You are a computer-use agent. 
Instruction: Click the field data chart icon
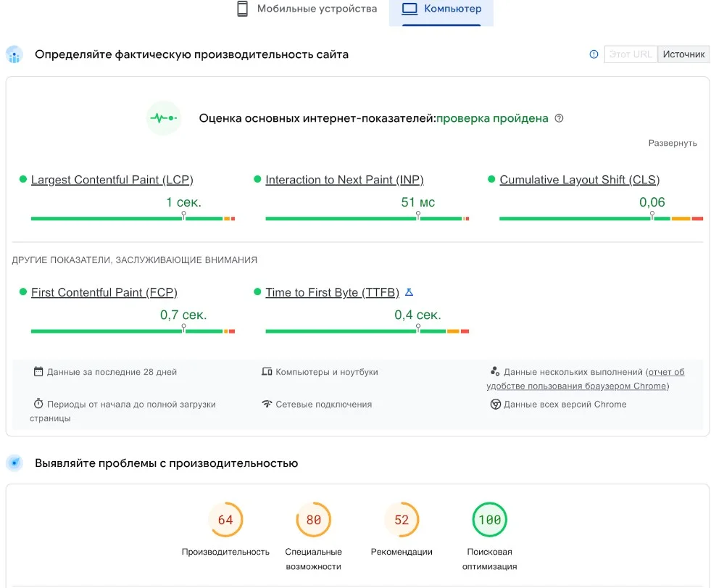(x=14, y=54)
